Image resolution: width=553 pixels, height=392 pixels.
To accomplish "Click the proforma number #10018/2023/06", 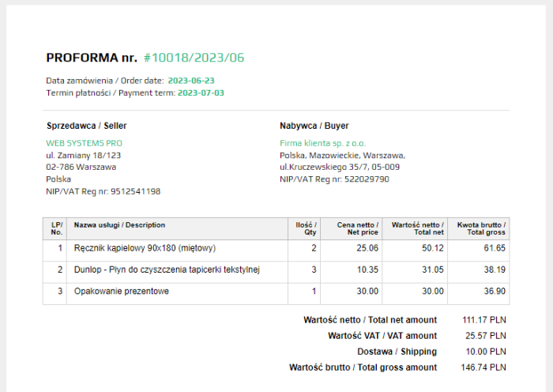I will pos(194,58).
